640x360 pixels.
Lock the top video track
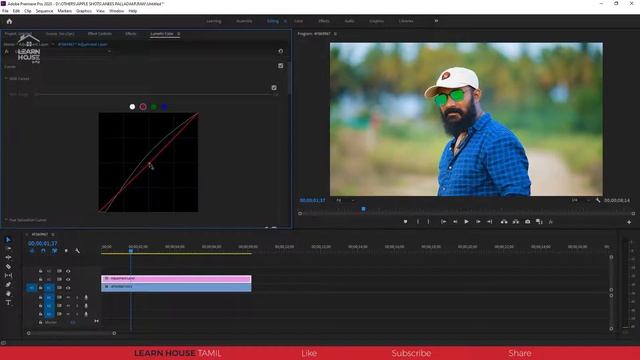coord(40,271)
